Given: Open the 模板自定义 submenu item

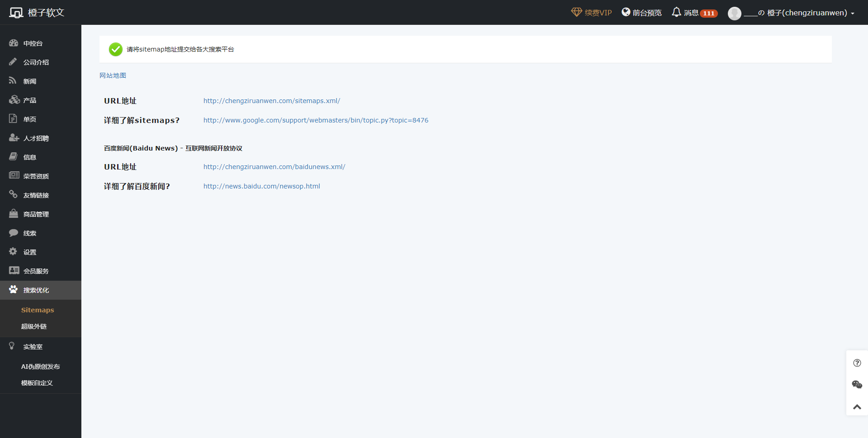Looking at the screenshot, I should point(37,383).
